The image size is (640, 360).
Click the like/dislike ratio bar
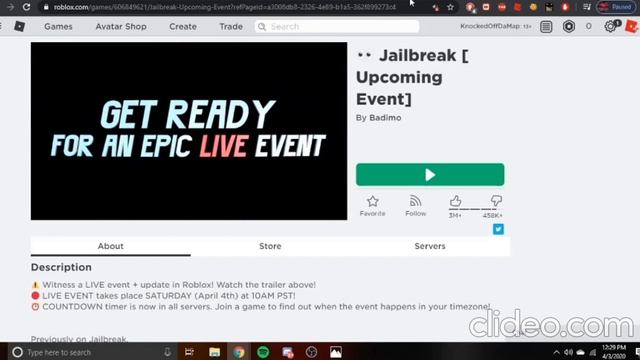(475, 209)
